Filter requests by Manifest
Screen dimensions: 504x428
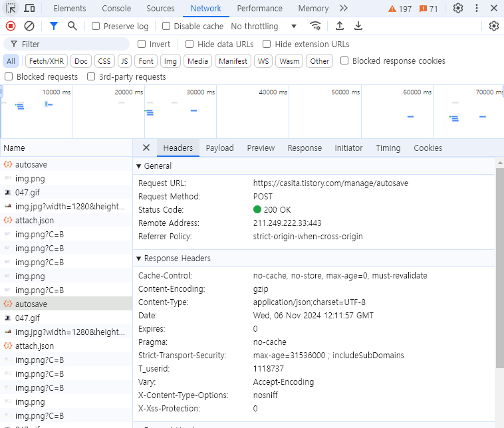pyautogui.click(x=233, y=61)
